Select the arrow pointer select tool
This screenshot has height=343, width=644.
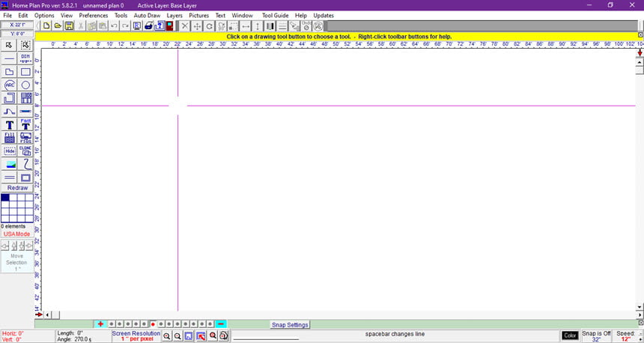pyautogui.click(x=9, y=45)
